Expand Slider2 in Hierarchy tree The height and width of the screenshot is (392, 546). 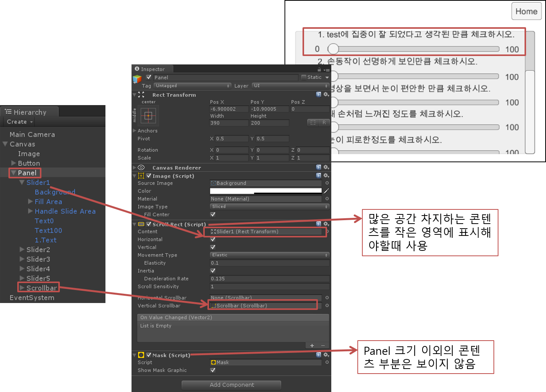(22, 249)
